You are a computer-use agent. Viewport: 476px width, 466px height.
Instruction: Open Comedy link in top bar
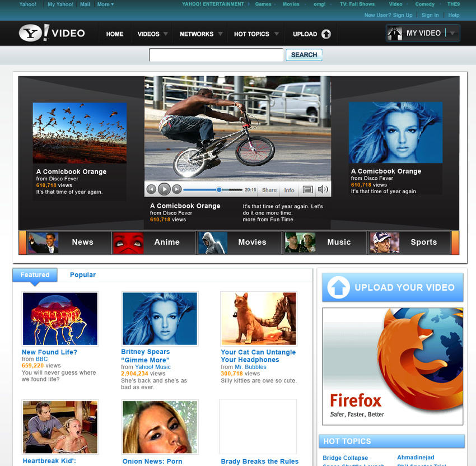(424, 4)
